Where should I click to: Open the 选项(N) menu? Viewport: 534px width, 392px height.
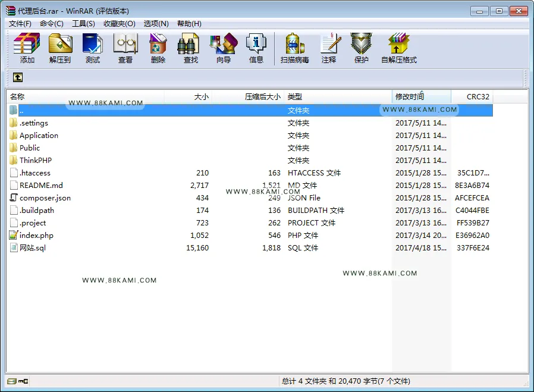(156, 24)
